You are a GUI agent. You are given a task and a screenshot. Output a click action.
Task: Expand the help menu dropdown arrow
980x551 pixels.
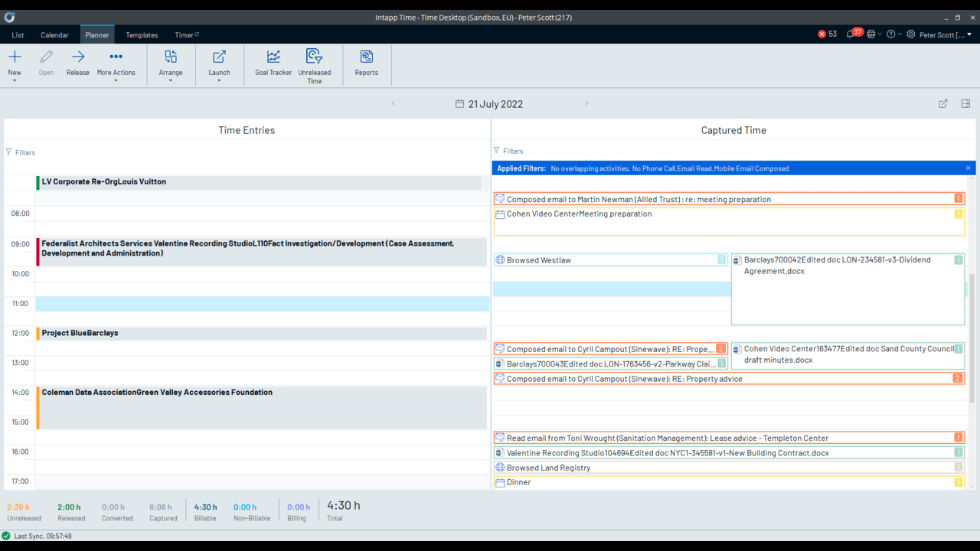900,34
